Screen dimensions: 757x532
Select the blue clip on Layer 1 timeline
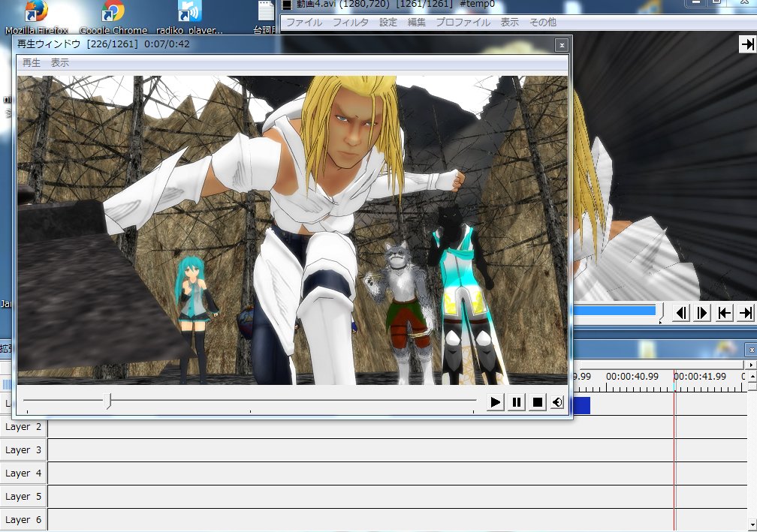[x=581, y=405]
